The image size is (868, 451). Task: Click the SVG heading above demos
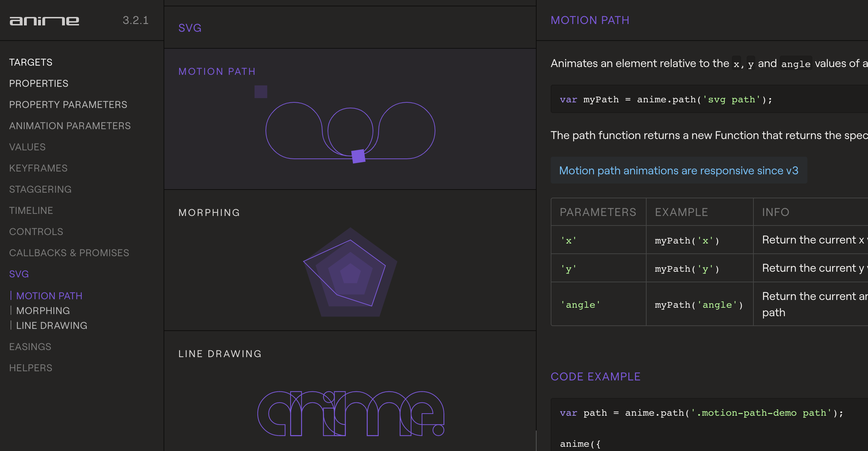tap(190, 28)
